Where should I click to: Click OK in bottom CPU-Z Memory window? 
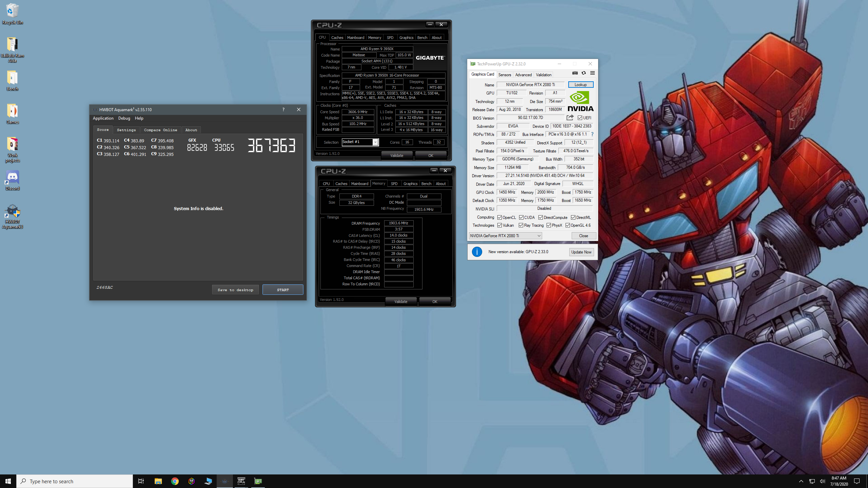(435, 302)
